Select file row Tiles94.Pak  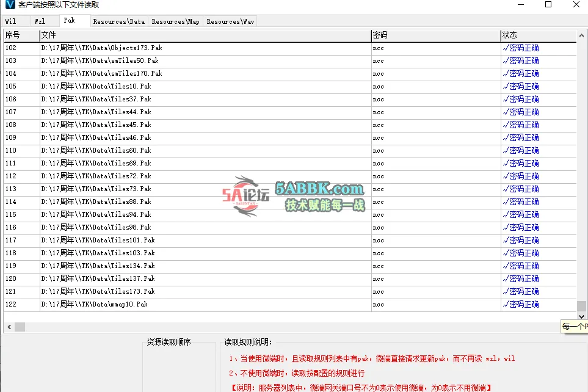[x=290, y=214]
